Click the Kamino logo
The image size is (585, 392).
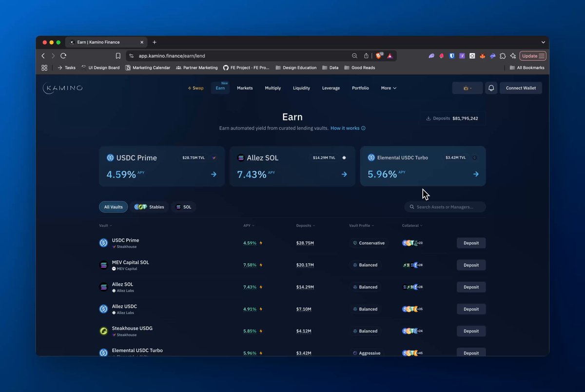tap(63, 88)
